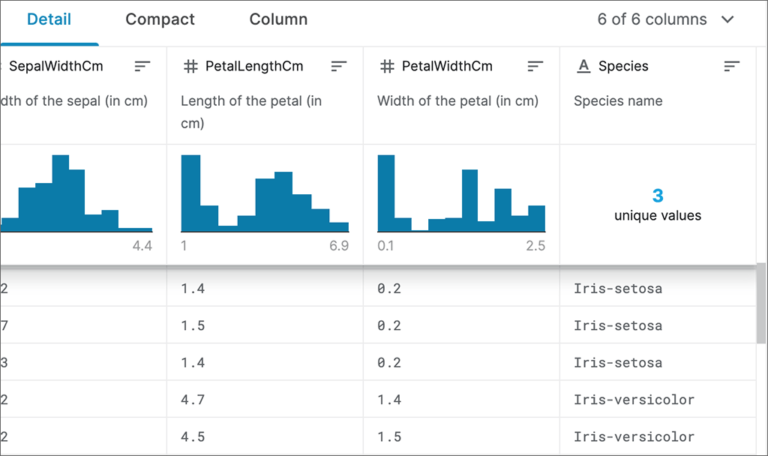Open sort menu for PetalWidthCm column
Screen dimensions: 768x456
click(535, 66)
